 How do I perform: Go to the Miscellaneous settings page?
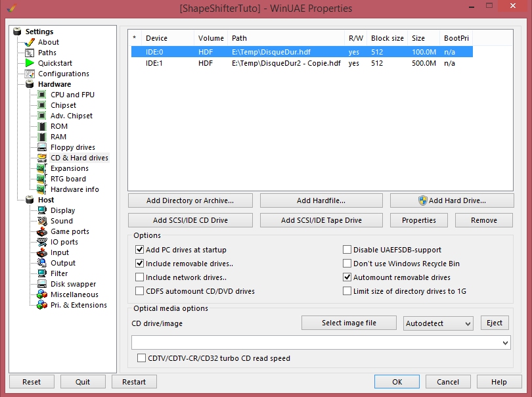pyautogui.click(x=74, y=294)
